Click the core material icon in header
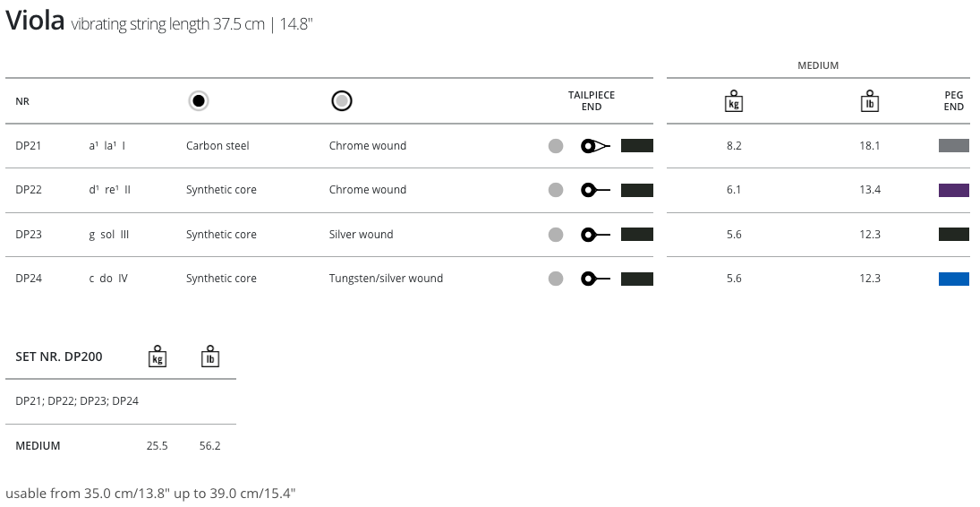The height and width of the screenshot is (507, 980). tap(199, 101)
